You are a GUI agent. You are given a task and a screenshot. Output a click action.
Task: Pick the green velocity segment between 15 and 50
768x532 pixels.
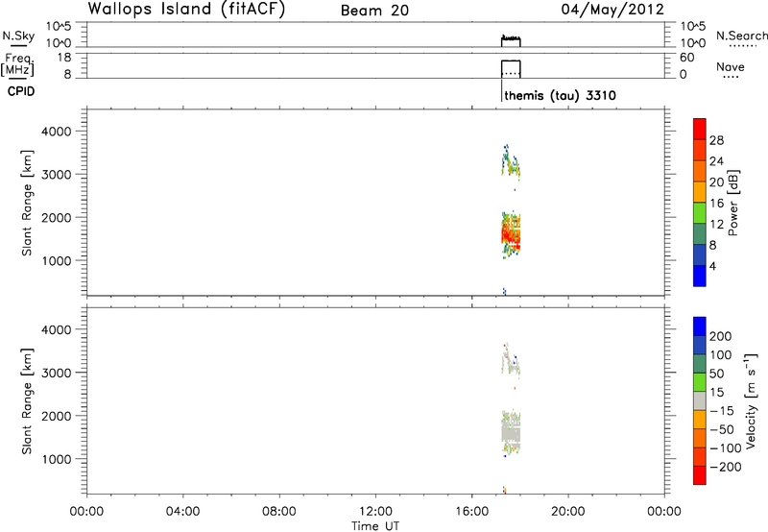700,382
